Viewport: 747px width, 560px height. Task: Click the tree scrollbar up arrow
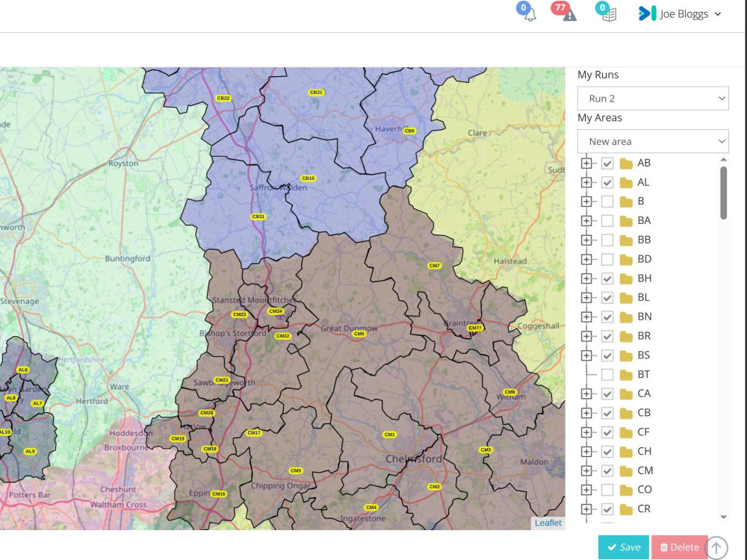(x=724, y=160)
